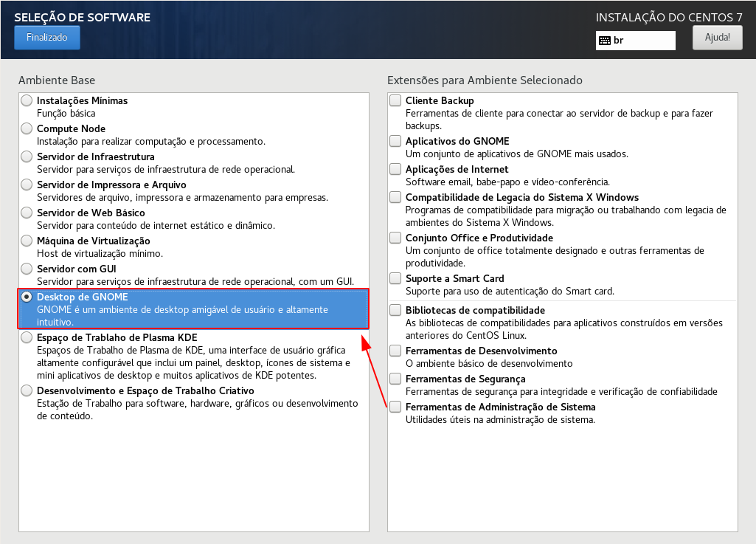Click 'Servidor para conteúdo de internet estático e dinâmico.'

pos(156,225)
